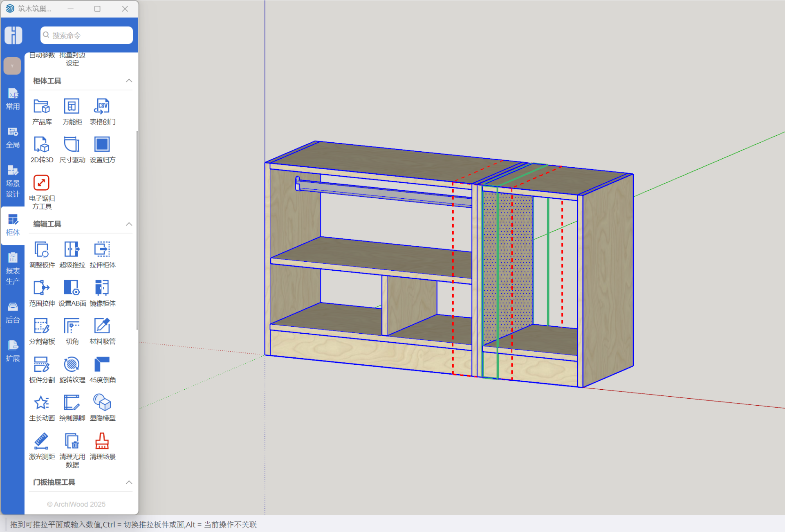Launch the 2D转3D conversion tool
Image resolution: width=785 pixels, height=532 pixels.
pos(42,145)
